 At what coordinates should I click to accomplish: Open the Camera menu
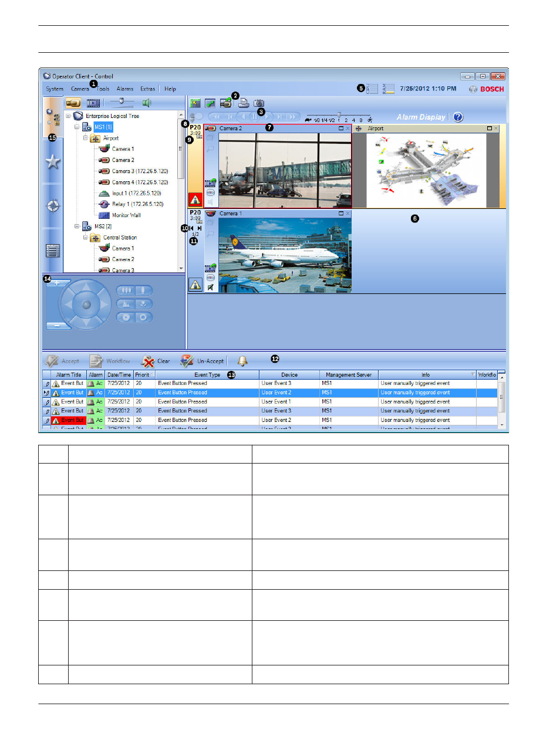point(80,89)
